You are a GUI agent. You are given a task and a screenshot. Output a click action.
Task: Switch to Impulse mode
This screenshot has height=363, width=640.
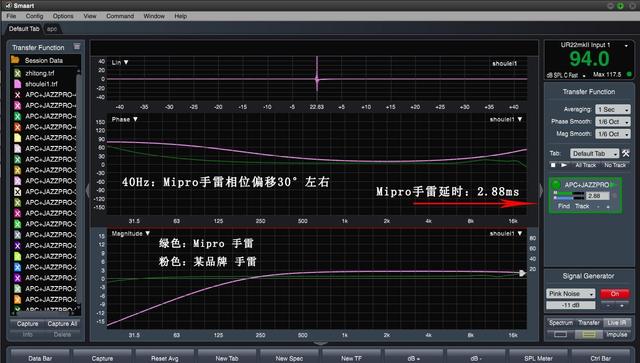tap(617, 334)
